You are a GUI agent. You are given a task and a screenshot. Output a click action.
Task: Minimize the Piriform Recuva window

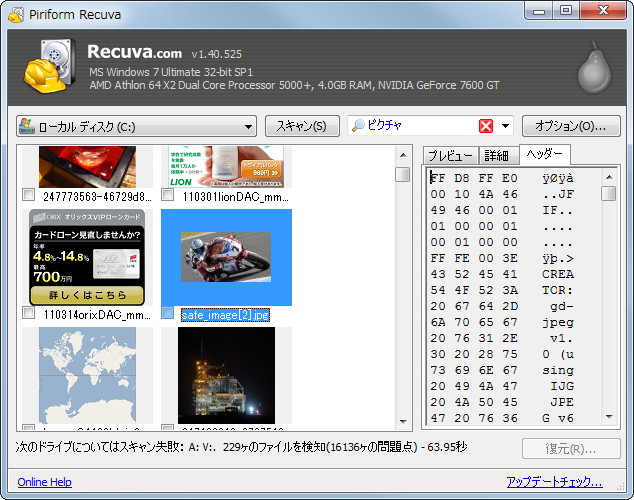coord(539,11)
